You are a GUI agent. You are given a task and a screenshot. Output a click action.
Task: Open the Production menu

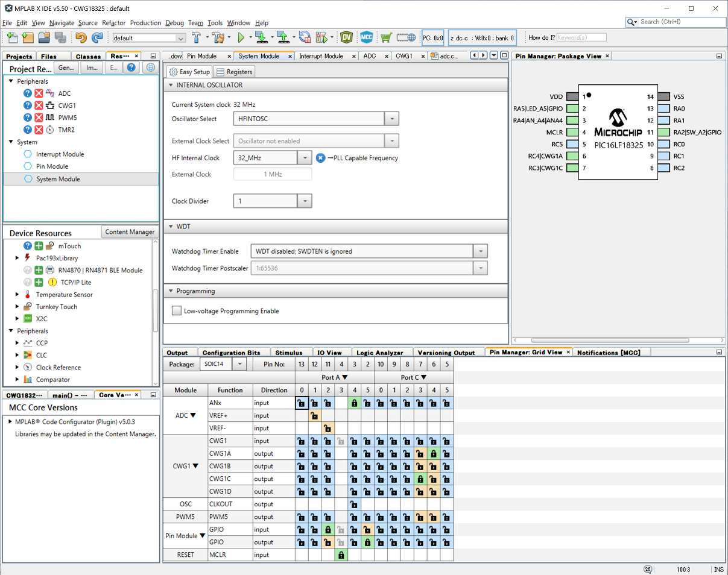point(146,23)
